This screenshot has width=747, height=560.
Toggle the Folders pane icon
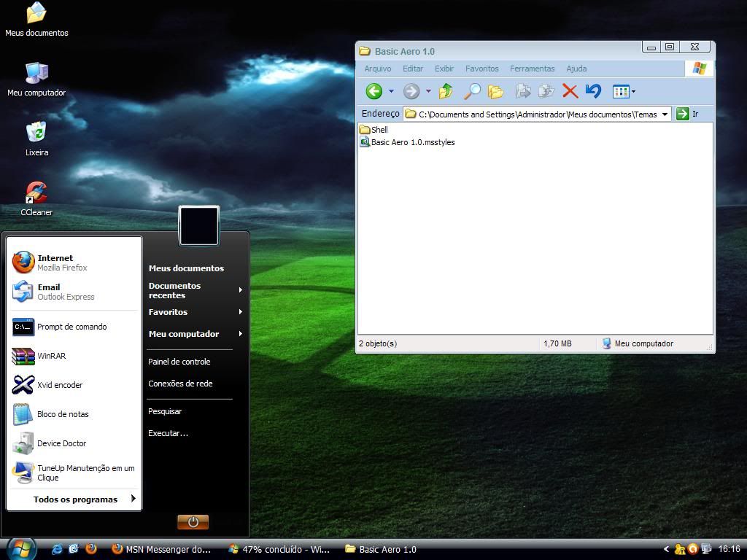tap(496, 91)
